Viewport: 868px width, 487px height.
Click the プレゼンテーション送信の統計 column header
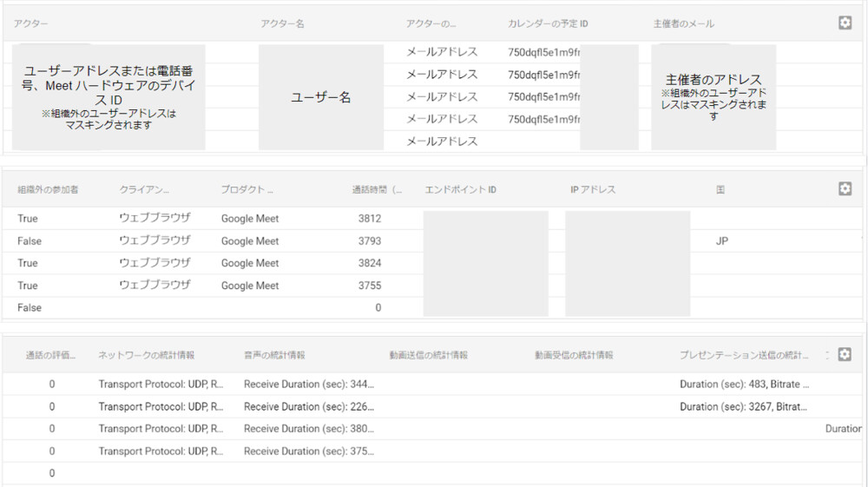(744, 355)
